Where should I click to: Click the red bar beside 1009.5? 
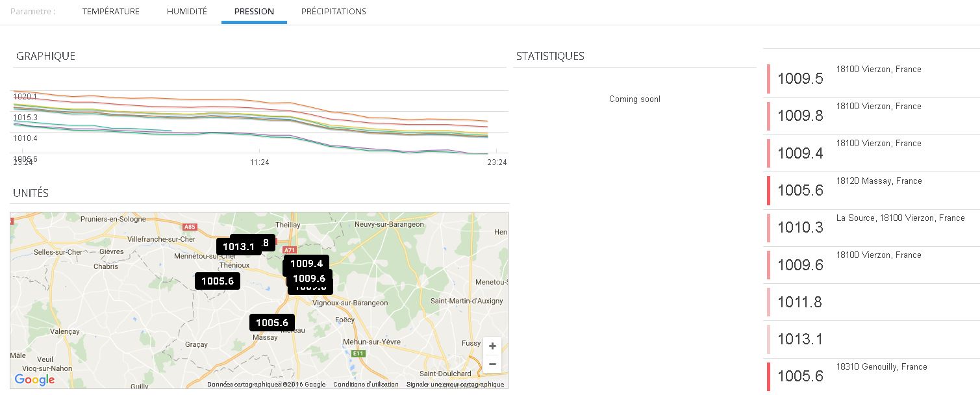pyautogui.click(x=768, y=79)
